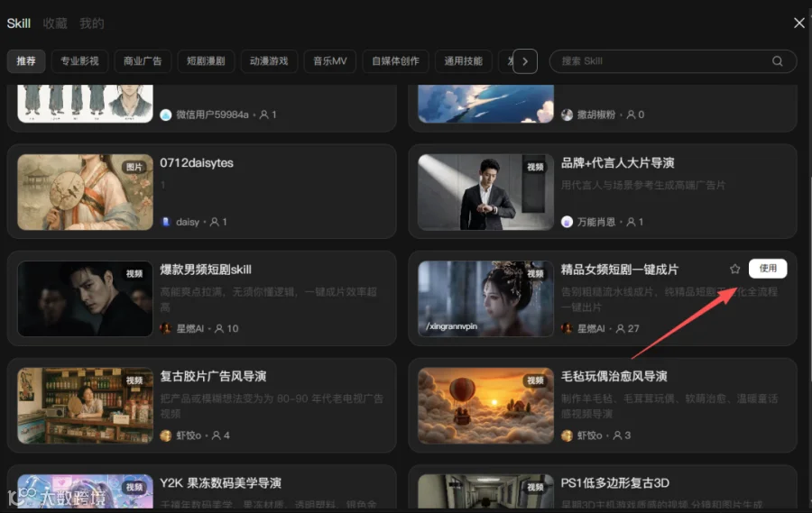This screenshot has width=812, height=513.
Task: Select the 商业广告 category filter
Action: 143,61
